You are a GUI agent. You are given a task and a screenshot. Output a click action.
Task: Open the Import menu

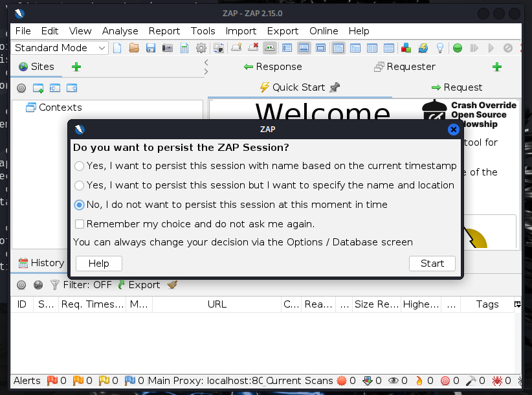(x=241, y=31)
